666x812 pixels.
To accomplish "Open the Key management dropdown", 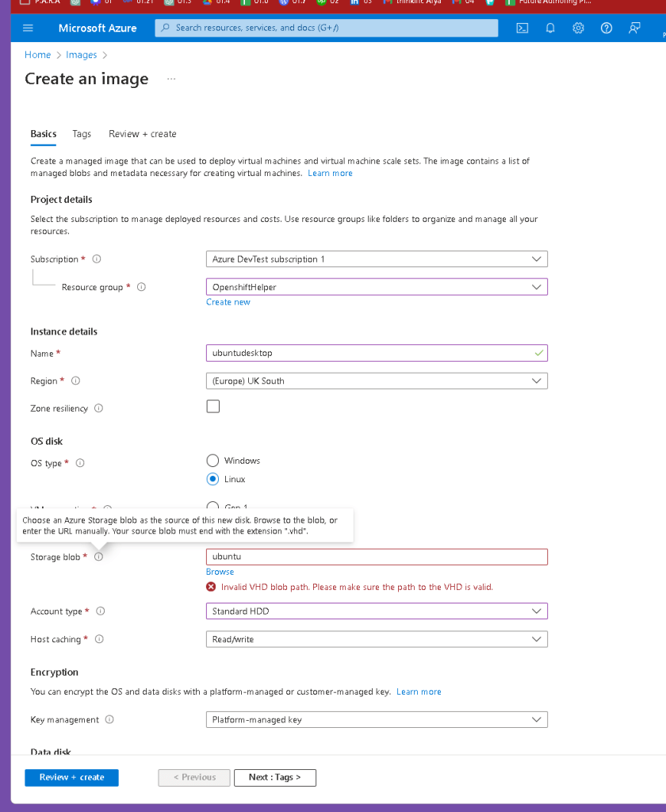I will (x=377, y=719).
